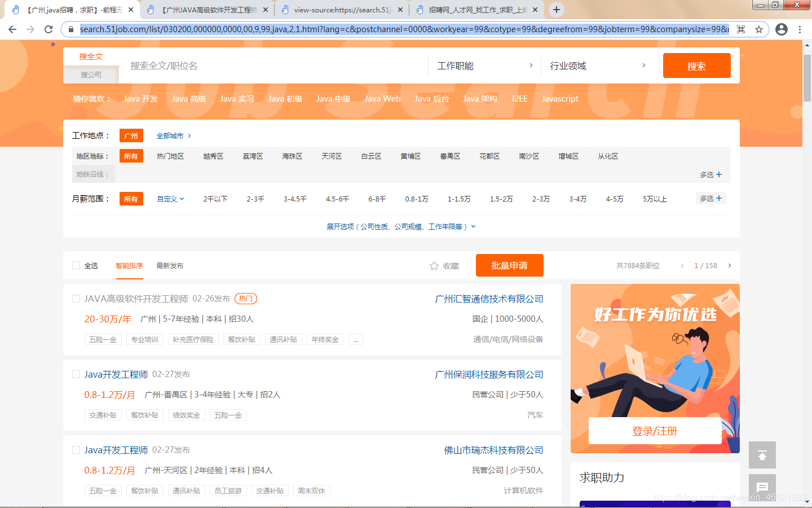Viewport: 812px width, 508px height.
Task: Go forward to the next page
Action: [30, 29]
